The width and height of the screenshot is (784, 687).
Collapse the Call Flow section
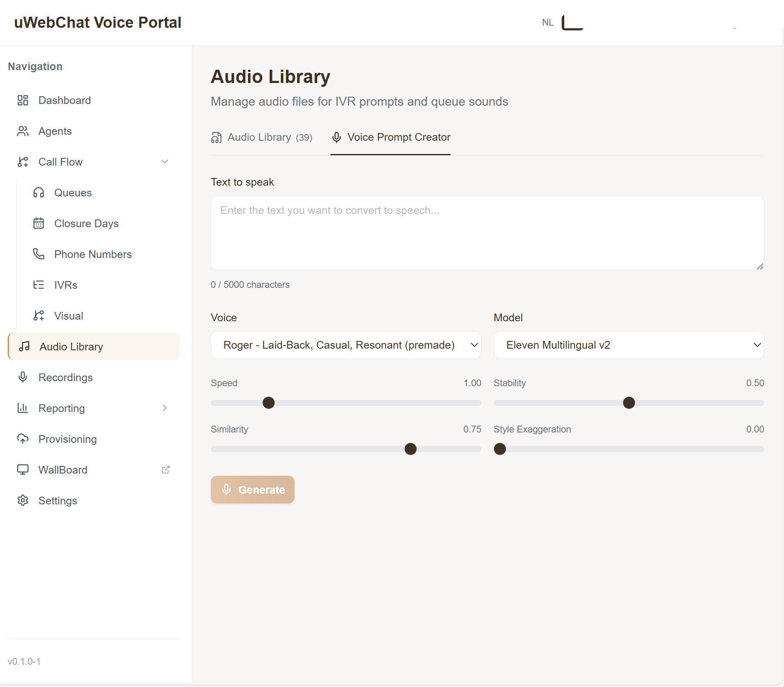(165, 162)
